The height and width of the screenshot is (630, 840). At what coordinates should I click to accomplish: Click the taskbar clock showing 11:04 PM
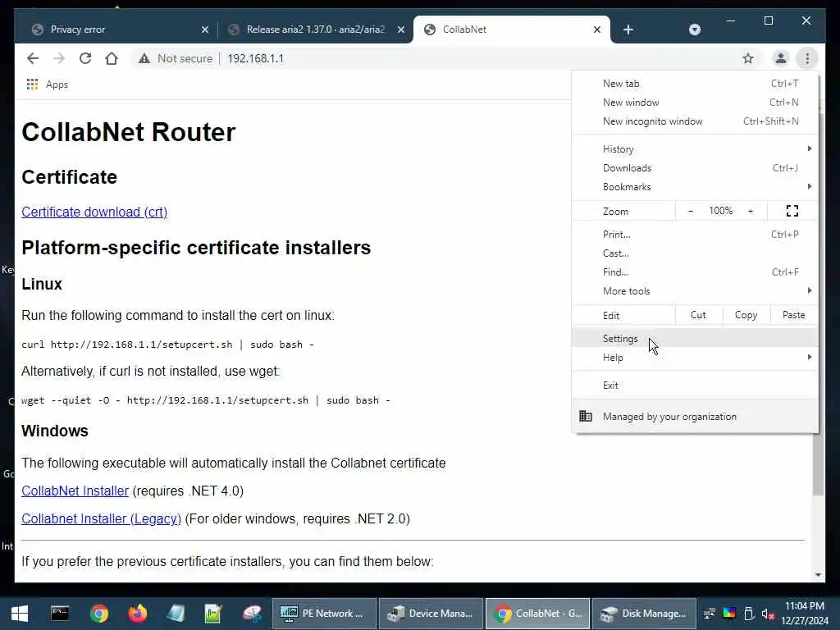pos(805,614)
